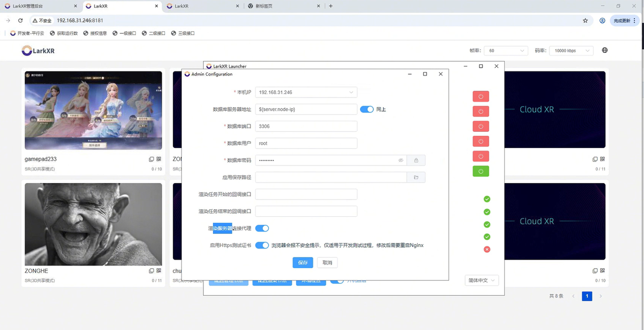
Task: Click the 取消 button
Action: coord(327,263)
